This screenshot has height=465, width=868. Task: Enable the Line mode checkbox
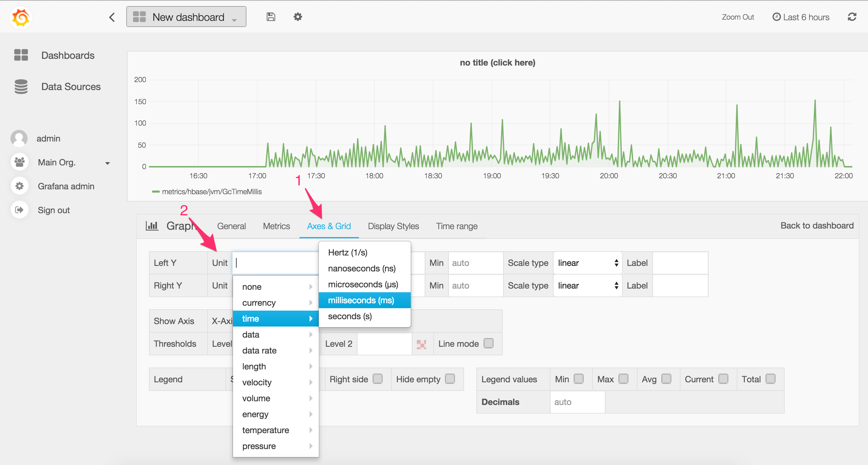(488, 343)
